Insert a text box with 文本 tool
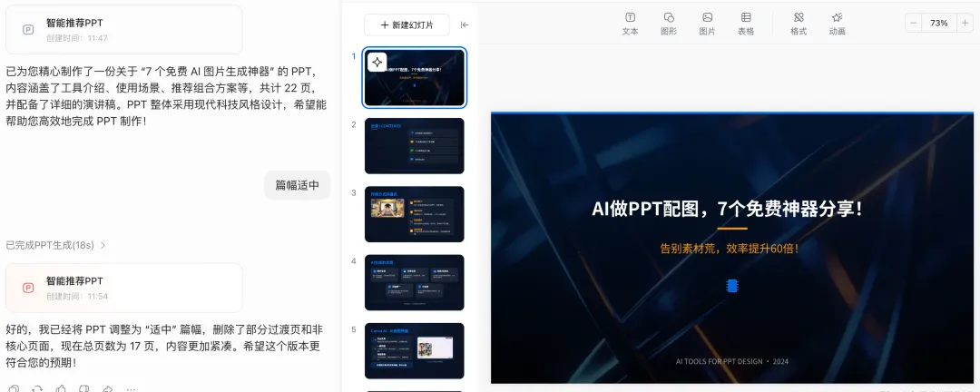The image size is (980, 392). tap(630, 24)
